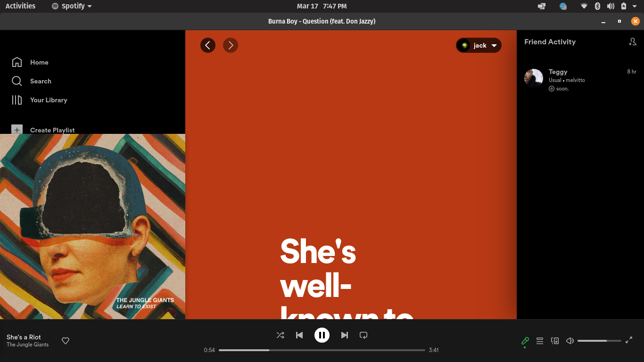
Task: Toggle repeat mode
Action: click(x=363, y=335)
